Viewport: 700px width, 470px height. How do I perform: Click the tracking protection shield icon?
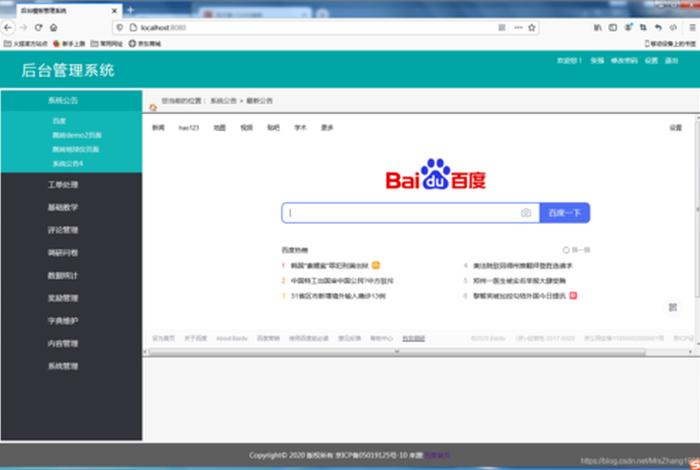tap(120, 28)
